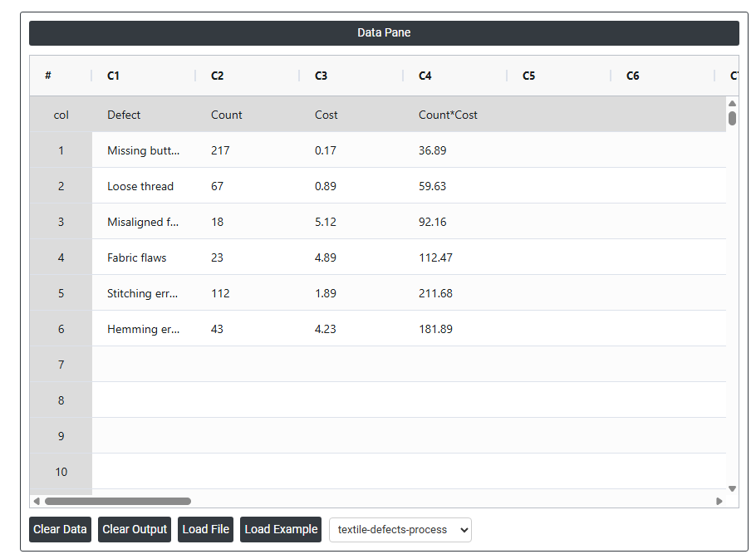Viewport: 756px width, 559px height.
Task: Click the vertical scrollbar up arrow
Action: (x=732, y=104)
